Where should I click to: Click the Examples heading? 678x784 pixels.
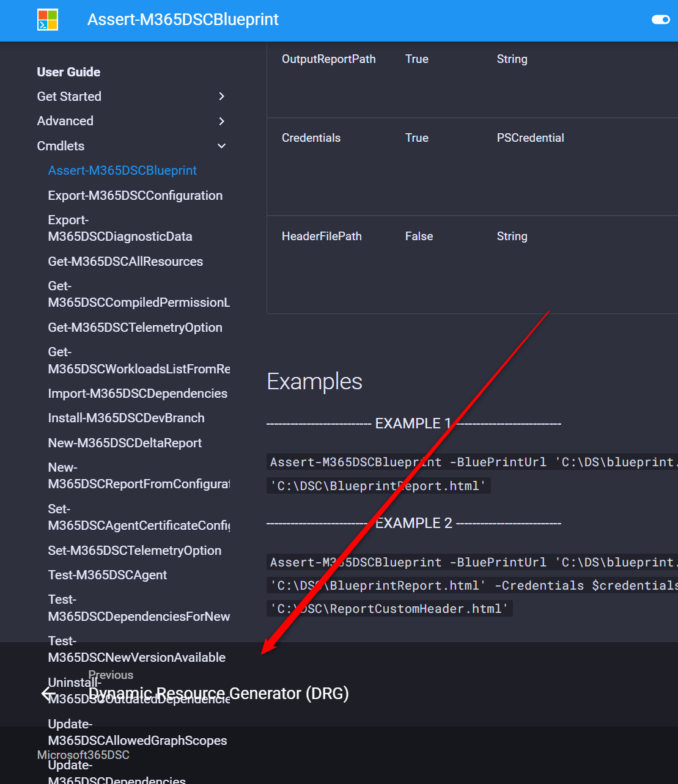tap(314, 381)
